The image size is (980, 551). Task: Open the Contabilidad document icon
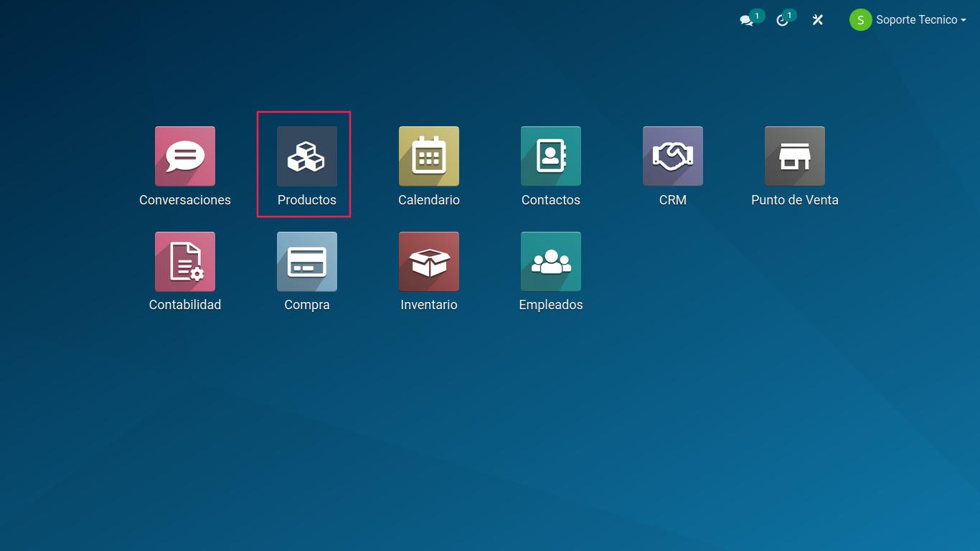coord(185,262)
